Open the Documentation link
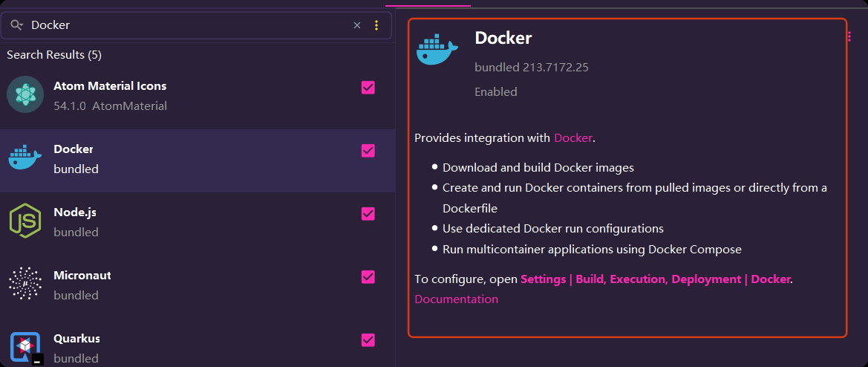Image resolution: width=868 pixels, height=367 pixels. 456,299
